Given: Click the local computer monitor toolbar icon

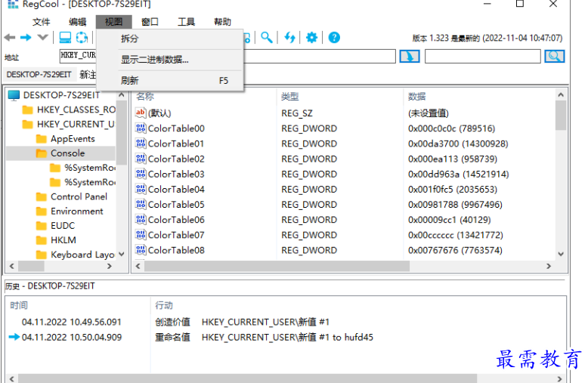Looking at the screenshot, I should (65, 38).
